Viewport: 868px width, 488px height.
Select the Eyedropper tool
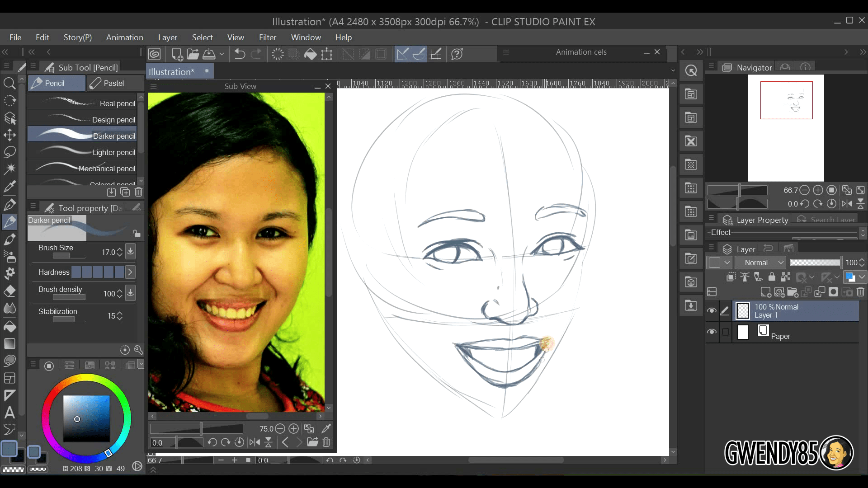(9, 186)
